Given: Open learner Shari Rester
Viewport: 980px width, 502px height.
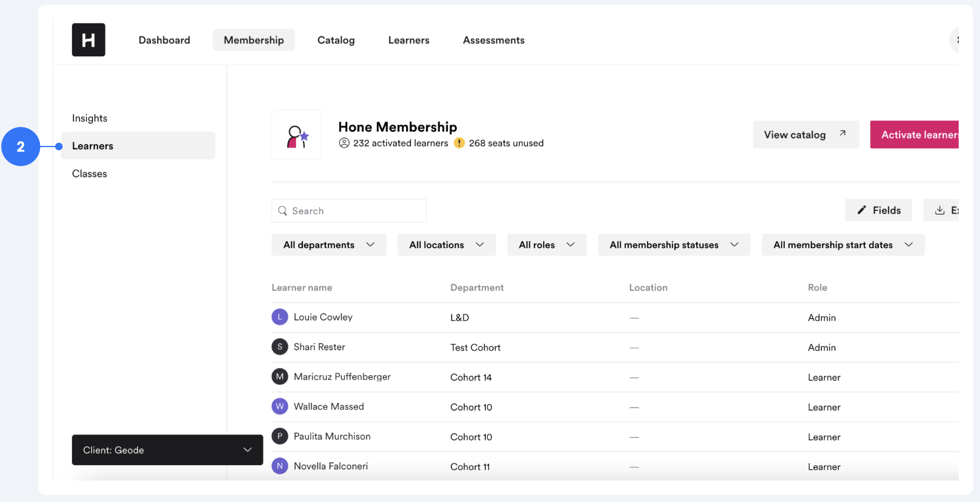Looking at the screenshot, I should pos(319,347).
